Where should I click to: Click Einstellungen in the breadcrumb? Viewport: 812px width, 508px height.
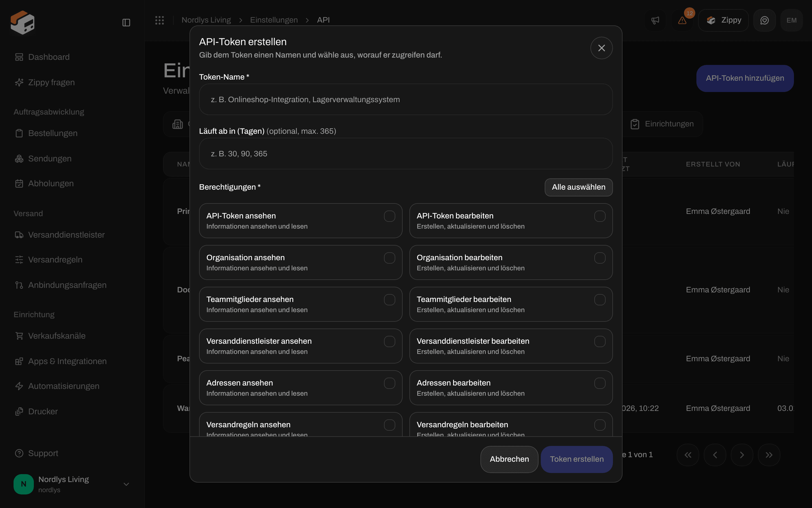point(274,20)
